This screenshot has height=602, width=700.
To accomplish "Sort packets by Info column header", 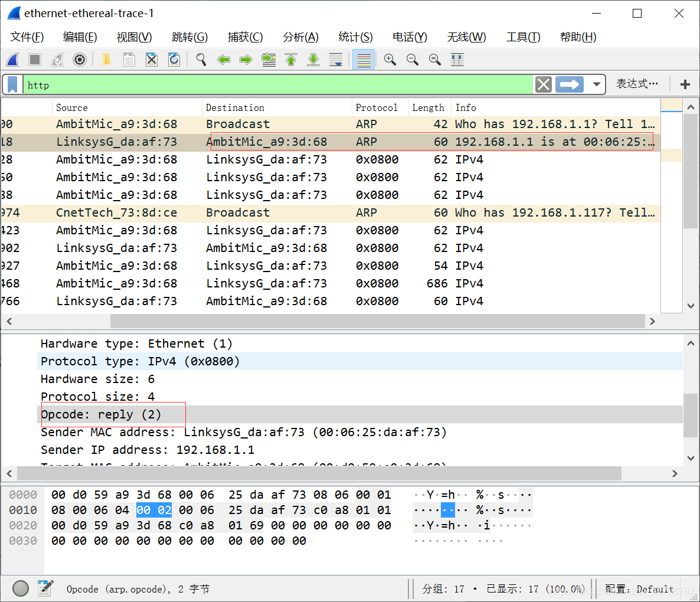I will pos(555,107).
